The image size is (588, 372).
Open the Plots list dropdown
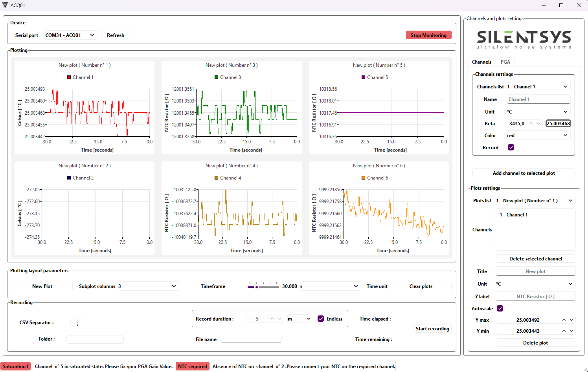click(x=535, y=200)
